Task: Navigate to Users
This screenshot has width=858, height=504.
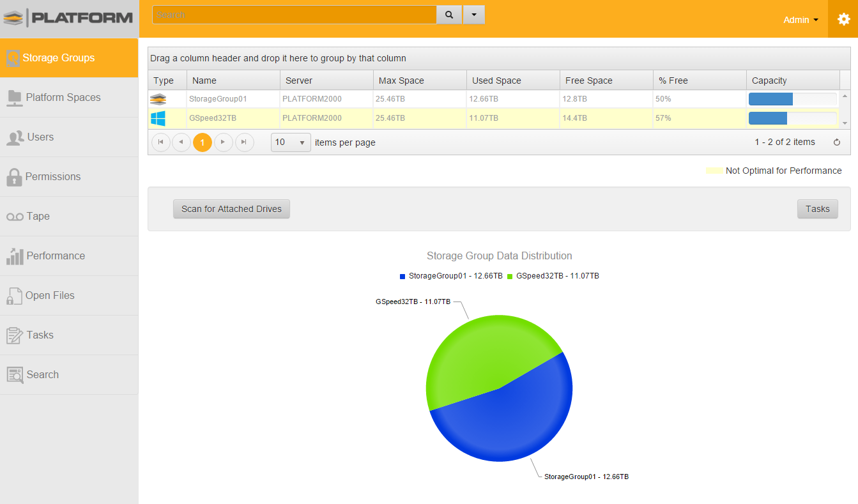Action: coord(69,137)
